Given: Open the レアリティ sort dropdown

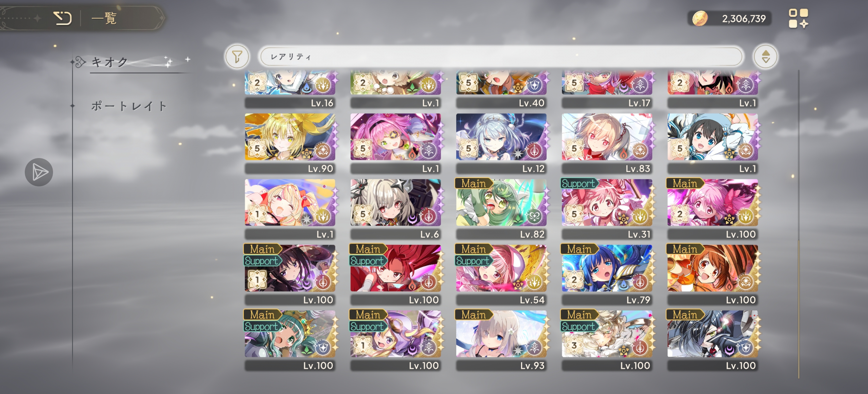Looking at the screenshot, I should pos(501,56).
